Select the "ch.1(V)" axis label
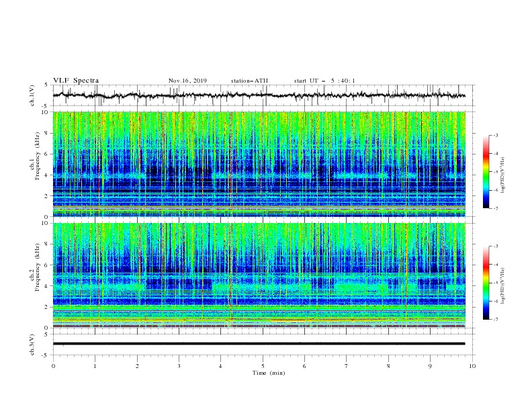This screenshot has width=532, height=411. tap(32, 95)
